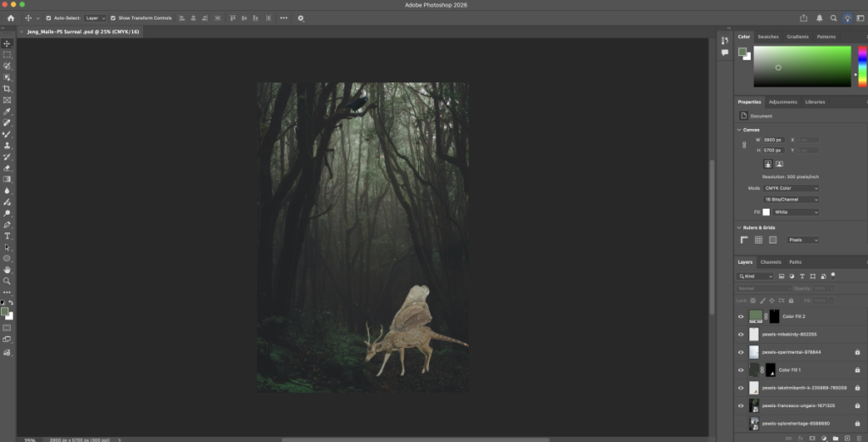Open the options bar settings gear

tap(300, 18)
